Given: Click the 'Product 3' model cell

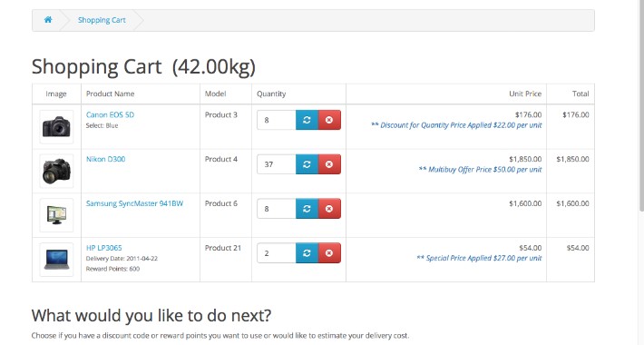Looking at the screenshot, I should click(x=221, y=114).
